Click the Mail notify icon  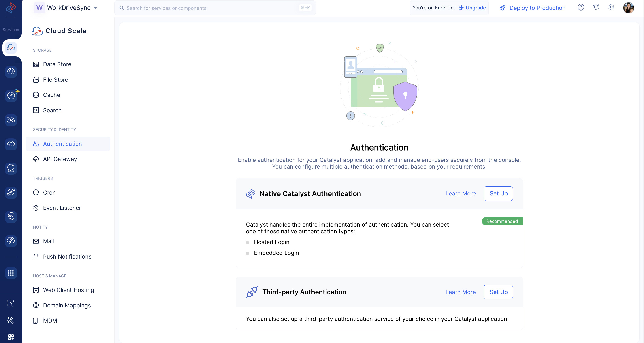click(36, 241)
